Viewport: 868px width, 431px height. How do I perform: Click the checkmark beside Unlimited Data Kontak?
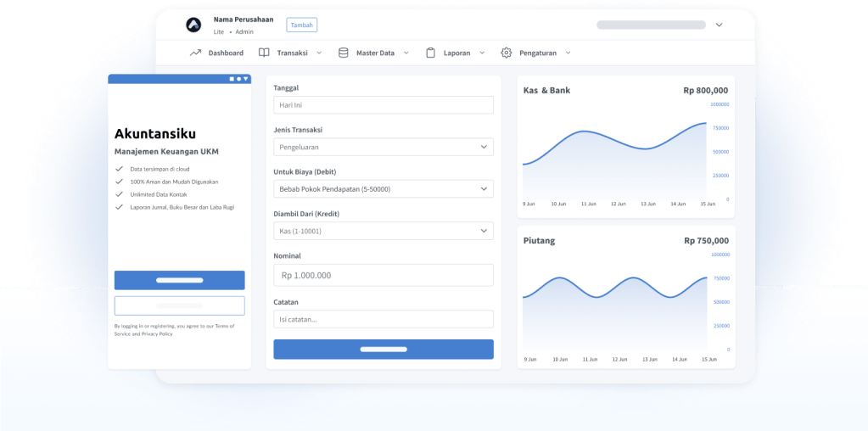(119, 194)
